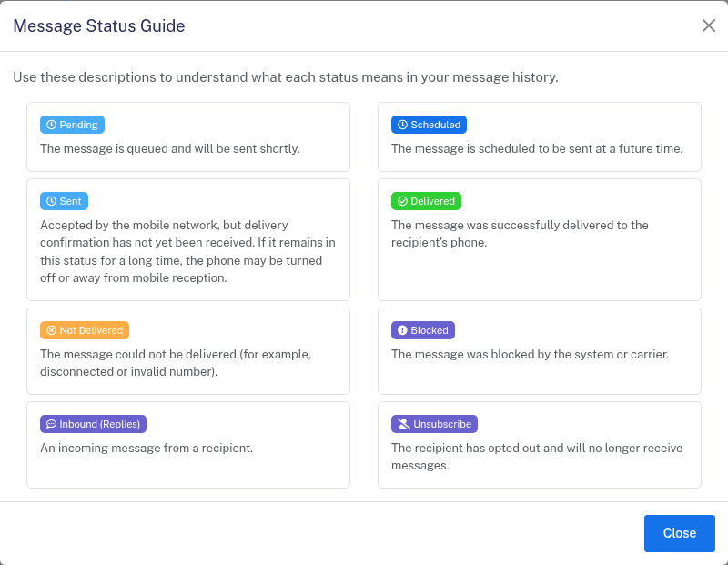
Task: Click the clock icon in Scheduled badge
Action: click(x=402, y=125)
